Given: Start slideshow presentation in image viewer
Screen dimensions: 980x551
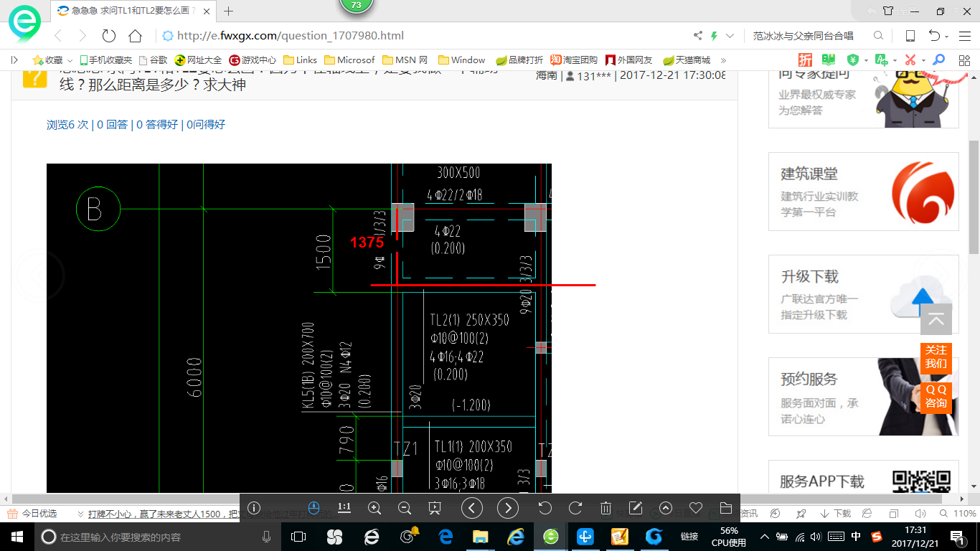Looking at the screenshot, I should (435, 508).
